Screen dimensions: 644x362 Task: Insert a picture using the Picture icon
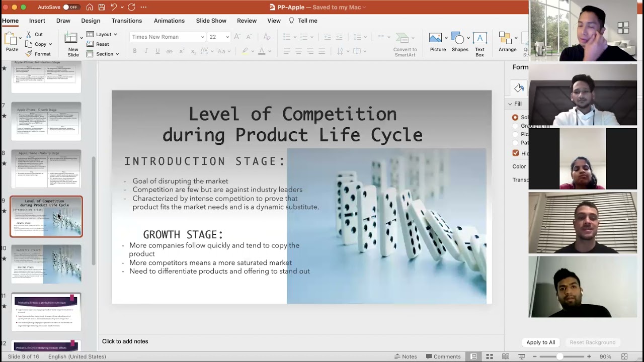pyautogui.click(x=436, y=38)
